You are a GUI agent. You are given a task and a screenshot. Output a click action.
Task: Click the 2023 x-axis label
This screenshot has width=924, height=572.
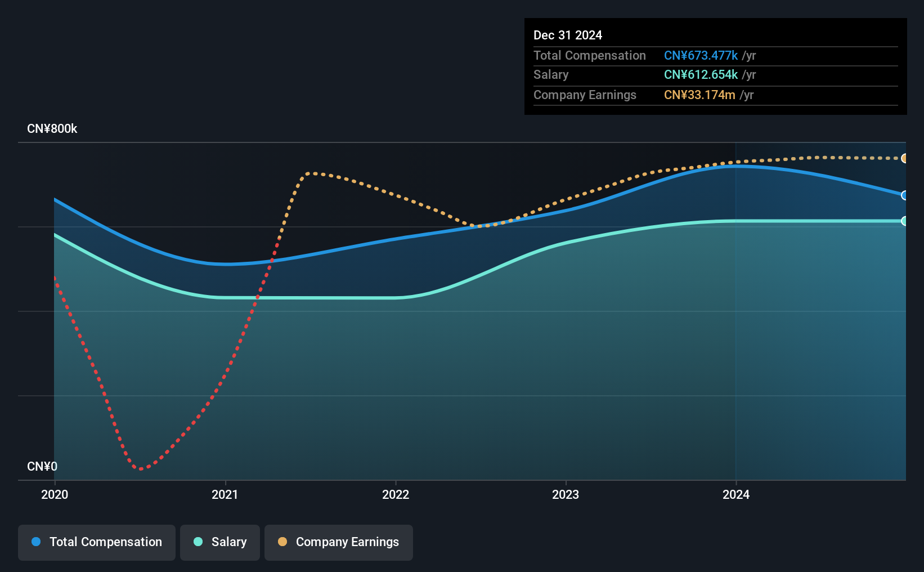click(566, 494)
